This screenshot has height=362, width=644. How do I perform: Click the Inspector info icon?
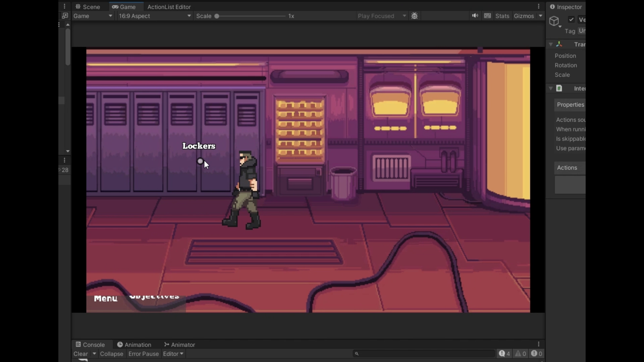552,7
